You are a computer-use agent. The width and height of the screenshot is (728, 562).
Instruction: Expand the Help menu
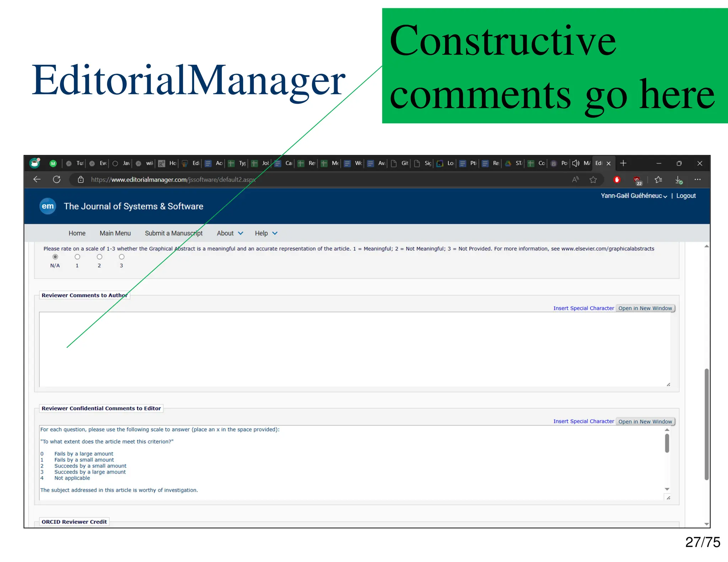click(x=266, y=233)
